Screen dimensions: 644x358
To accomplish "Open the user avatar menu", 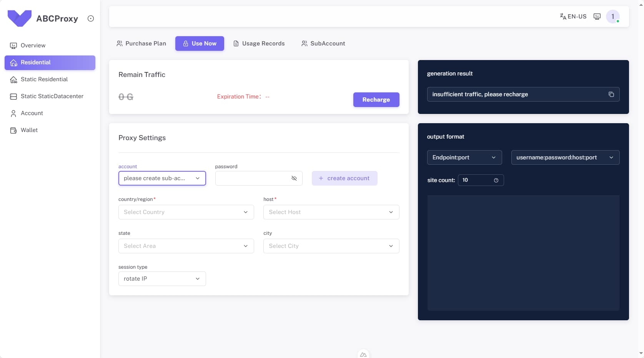I will (612, 17).
